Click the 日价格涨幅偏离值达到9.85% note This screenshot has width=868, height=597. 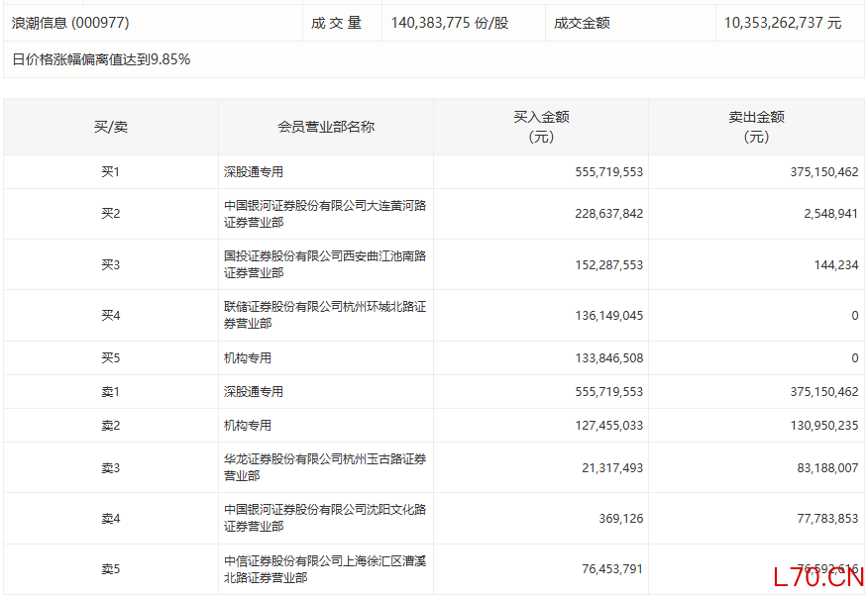click(101, 59)
